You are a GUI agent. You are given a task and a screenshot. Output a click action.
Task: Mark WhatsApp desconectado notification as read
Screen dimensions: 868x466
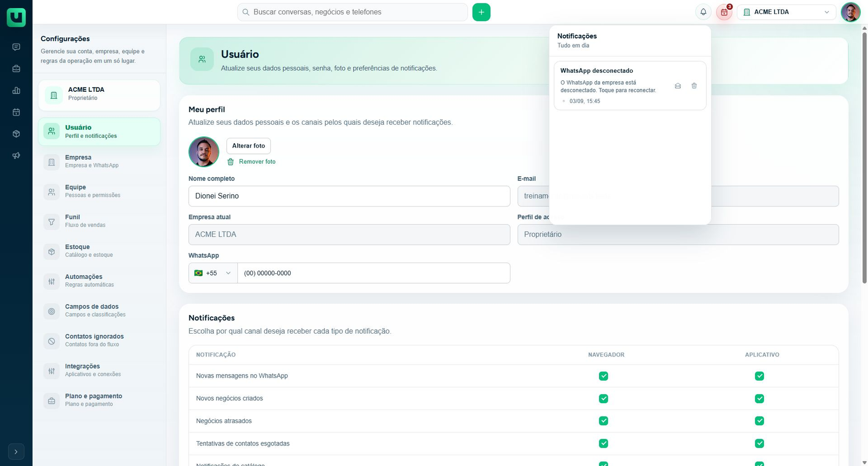point(678,86)
